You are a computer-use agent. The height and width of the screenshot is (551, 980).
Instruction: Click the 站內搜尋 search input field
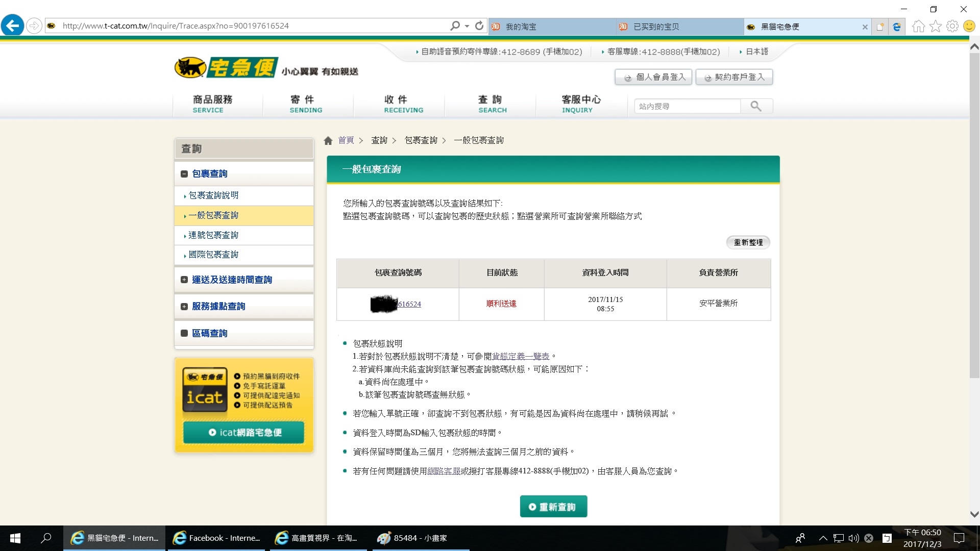[x=687, y=106]
